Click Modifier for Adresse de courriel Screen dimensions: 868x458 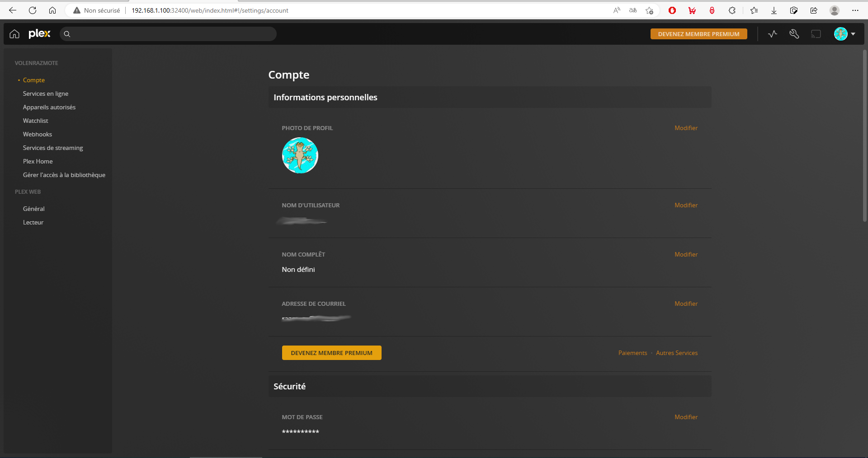[686, 304]
